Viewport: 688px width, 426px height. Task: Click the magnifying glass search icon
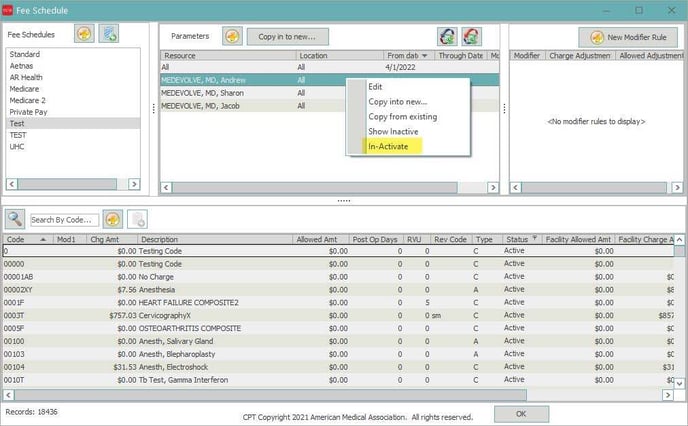[15, 218]
